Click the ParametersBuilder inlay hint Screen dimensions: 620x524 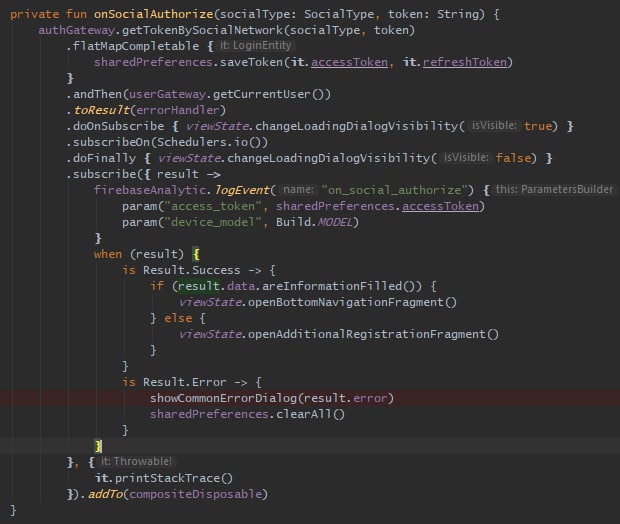[x=554, y=190]
